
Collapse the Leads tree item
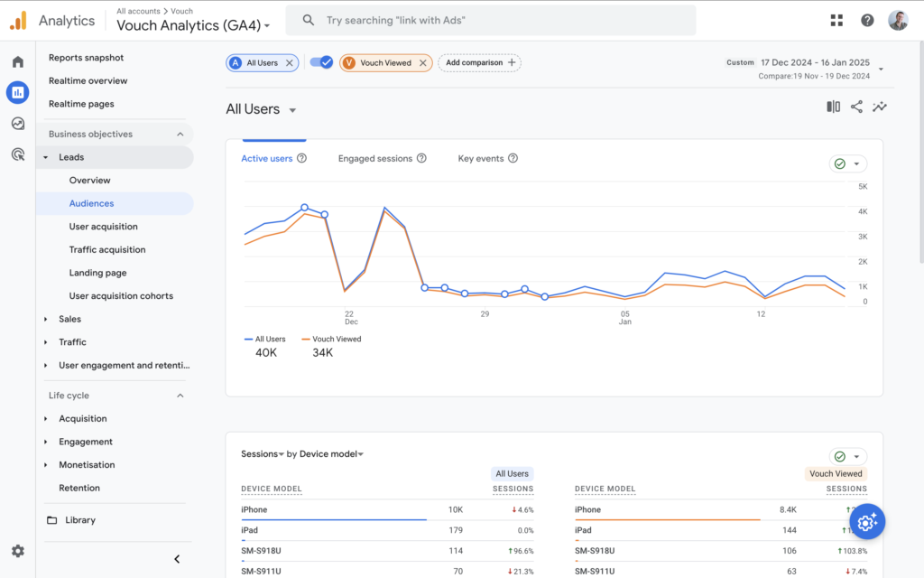tap(45, 157)
